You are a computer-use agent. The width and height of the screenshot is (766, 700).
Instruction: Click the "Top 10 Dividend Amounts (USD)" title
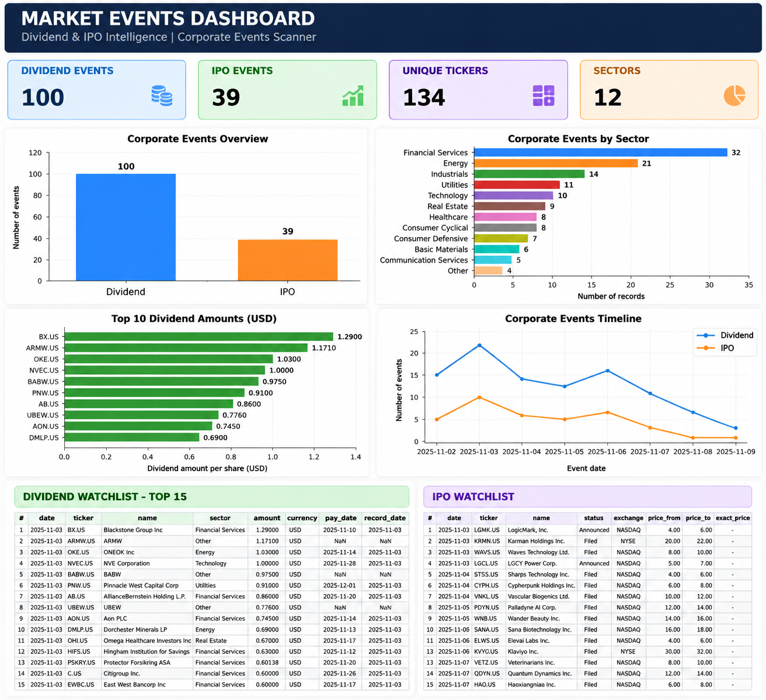(194, 319)
